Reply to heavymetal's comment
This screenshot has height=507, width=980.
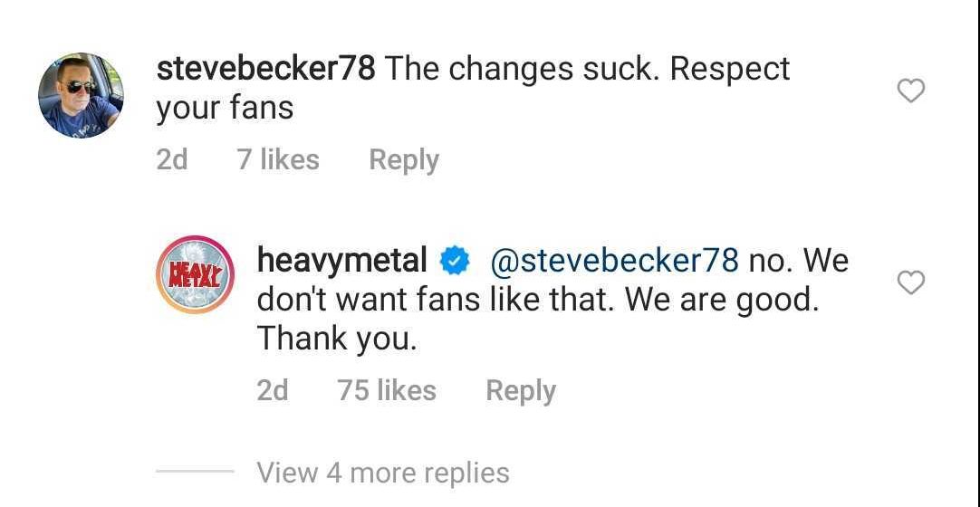(521, 391)
